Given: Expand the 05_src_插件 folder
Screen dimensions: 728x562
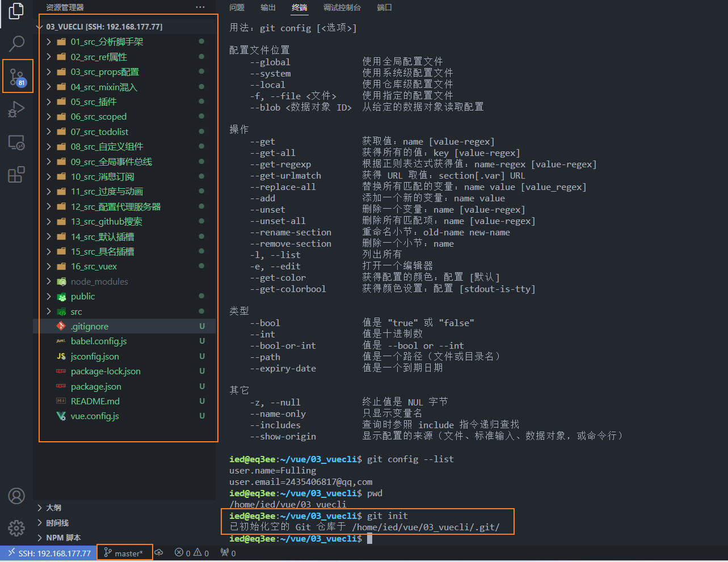Looking at the screenshot, I should pos(124,102).
